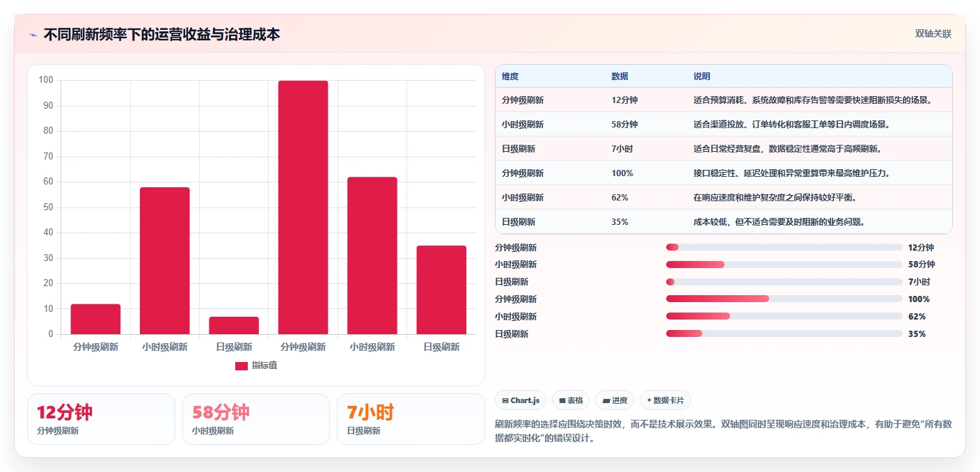
Task: Click the 数据卡片 chip
Action: click(x=665, y=400)
